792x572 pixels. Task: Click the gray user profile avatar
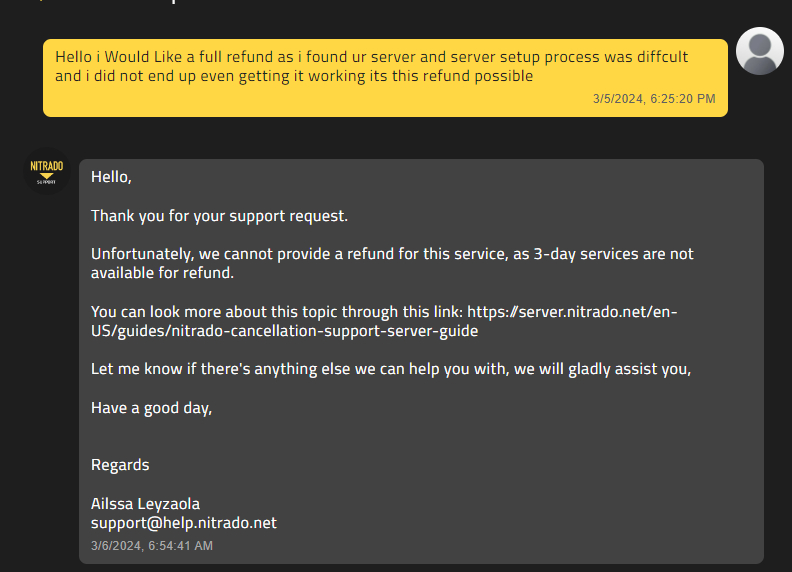(x=759, y=51)
